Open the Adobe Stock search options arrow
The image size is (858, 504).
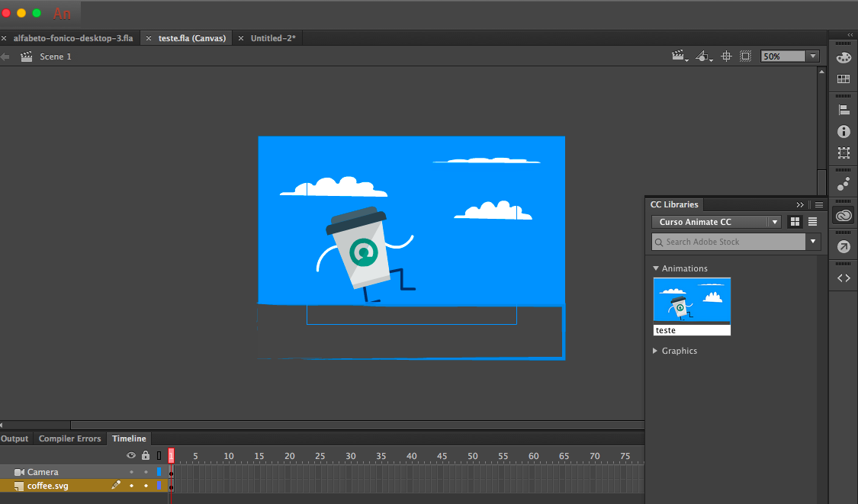coord(813,242)
